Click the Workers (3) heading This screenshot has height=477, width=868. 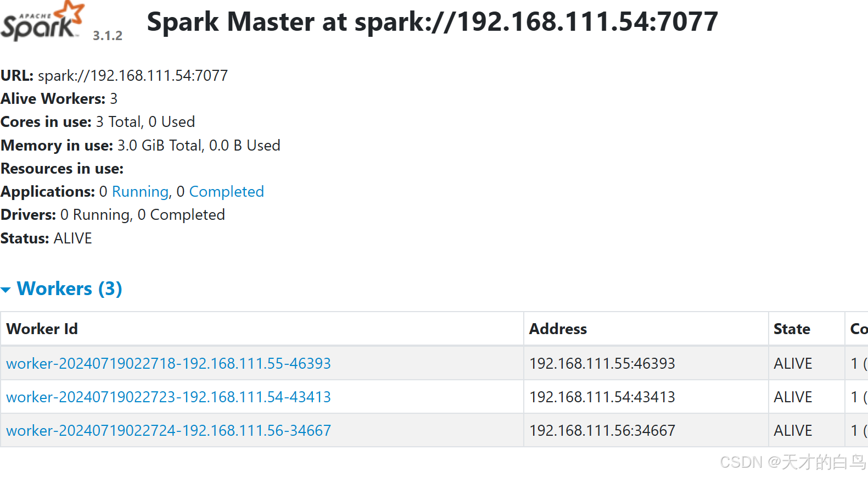point(69,289)
